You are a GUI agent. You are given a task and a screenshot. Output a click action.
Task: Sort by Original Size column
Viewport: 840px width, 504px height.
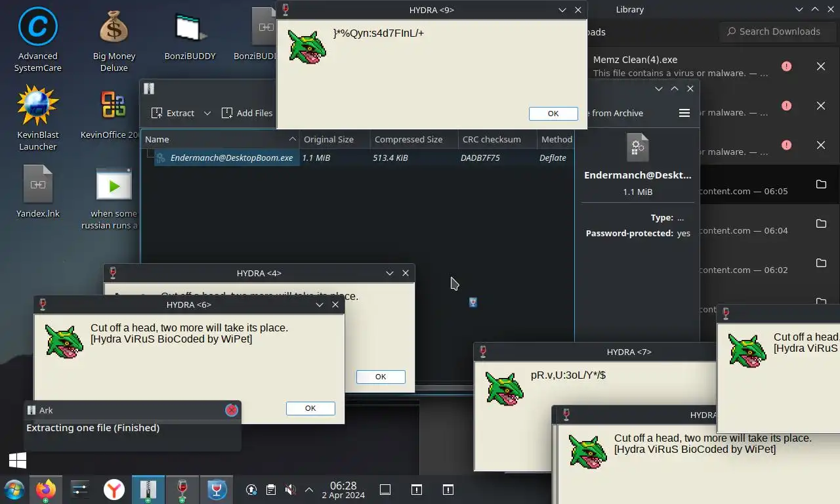(x=335, y=139)
